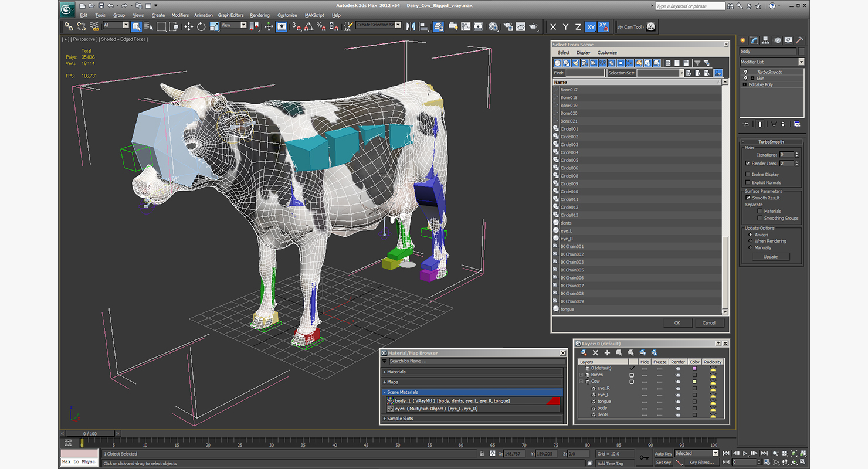
Task: Select the When Rendering update option
Action: pos(751,241)
